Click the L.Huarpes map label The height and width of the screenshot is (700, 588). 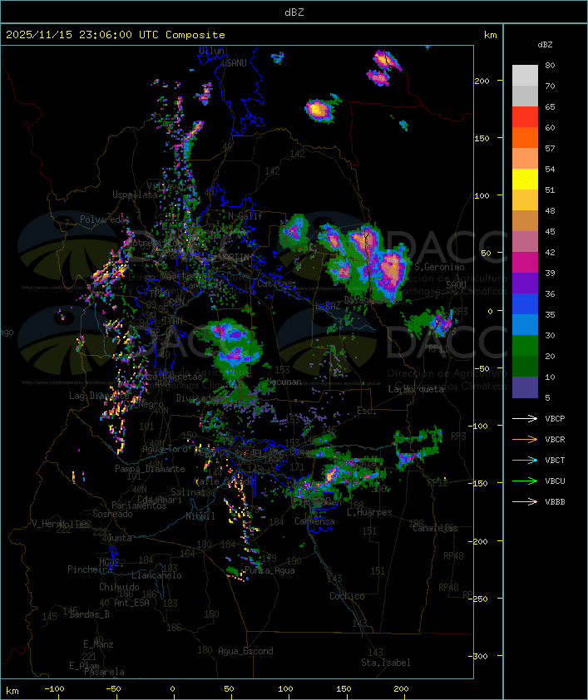coord(369,512)
